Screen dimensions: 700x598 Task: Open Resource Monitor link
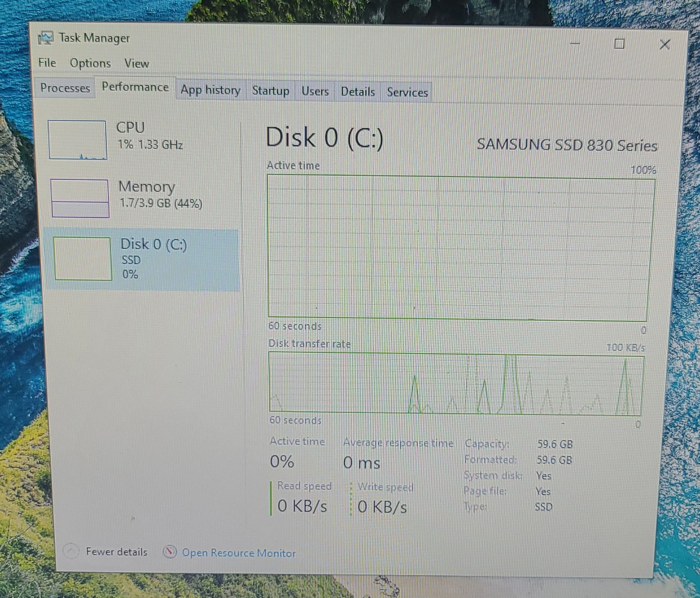click(238, 553)
